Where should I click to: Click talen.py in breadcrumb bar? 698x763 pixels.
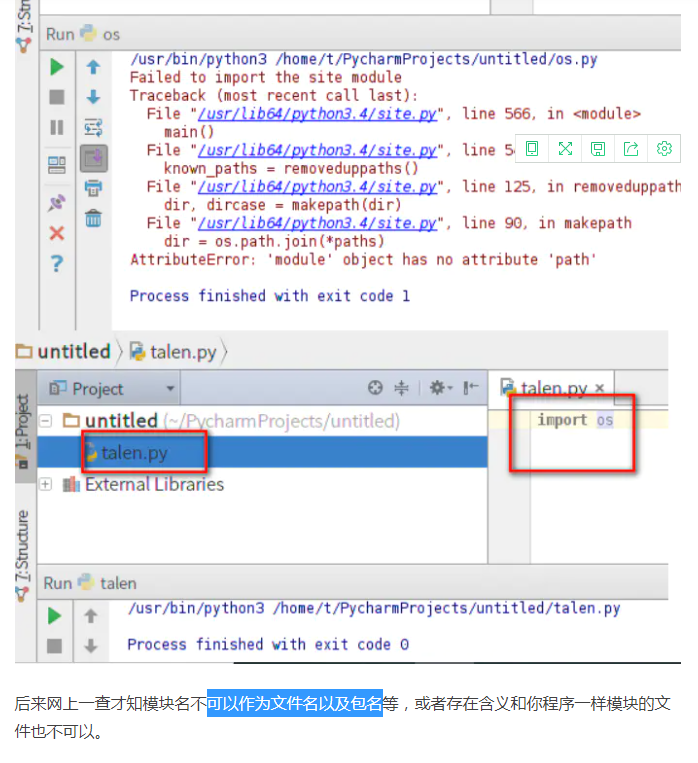173,352
